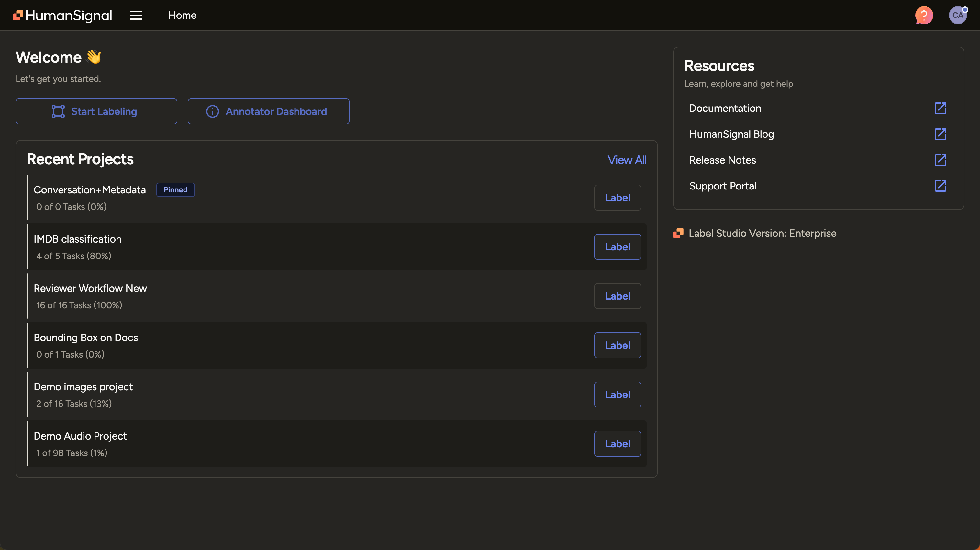Click the Label Studio logo near version text
This screenshot has height=550, width=980.
point(678,233)
